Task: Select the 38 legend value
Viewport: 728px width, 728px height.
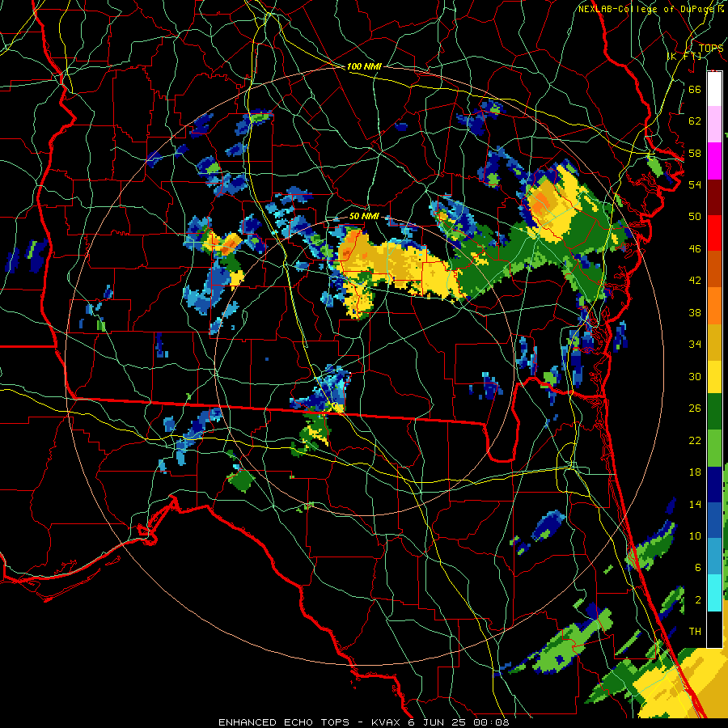Action: 695,313
